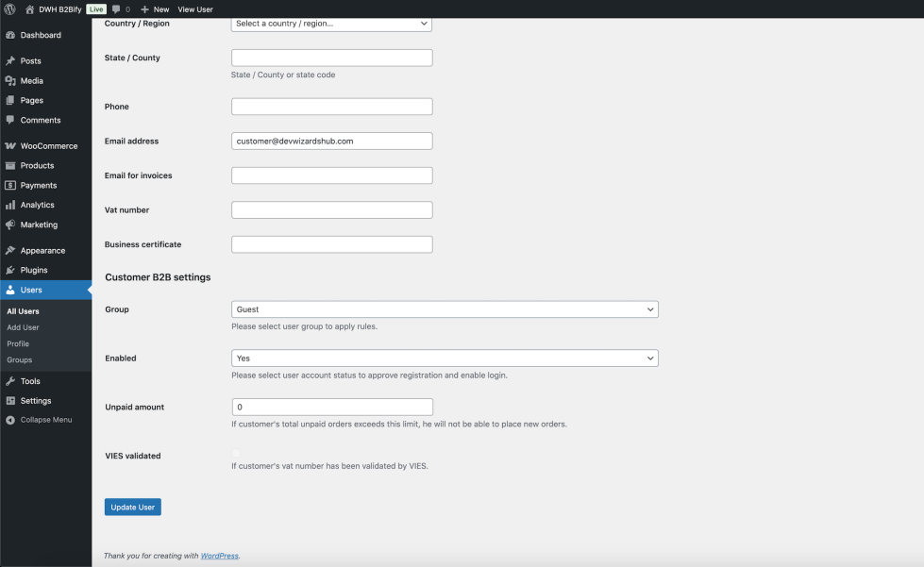Click the WordPress logo icon in admin bar
Viewport: 924px width, 567px height.
[x=10, y=8]
